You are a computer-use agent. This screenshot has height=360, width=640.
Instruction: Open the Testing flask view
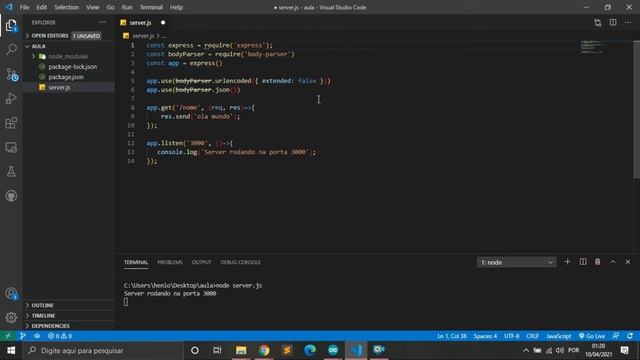11,171
